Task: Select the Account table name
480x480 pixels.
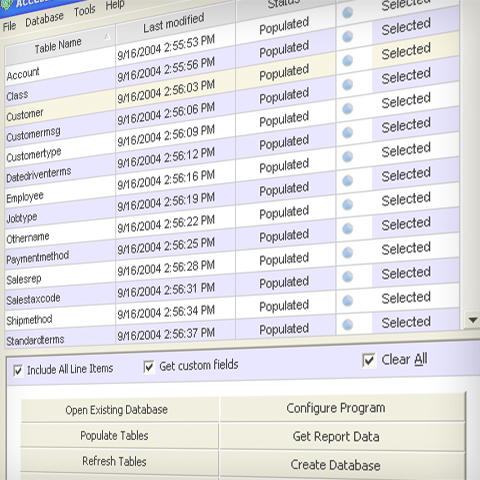Action: 23,74
